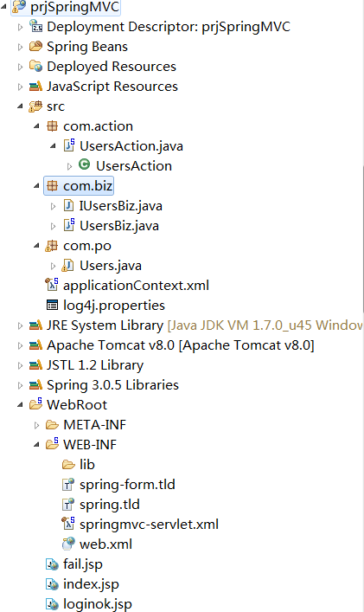Click the JRE System Library icon
This screenshot has height=612, width=364.
click(x=35, y=325)
